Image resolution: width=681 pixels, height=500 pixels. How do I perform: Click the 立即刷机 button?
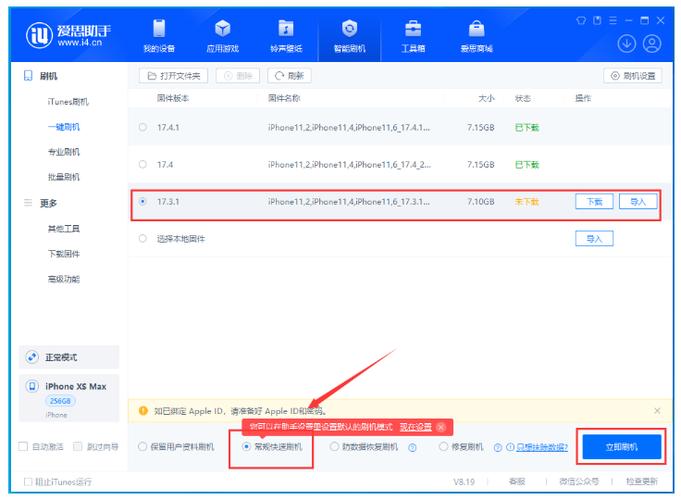pyautogui.click(x=621, y=446)
